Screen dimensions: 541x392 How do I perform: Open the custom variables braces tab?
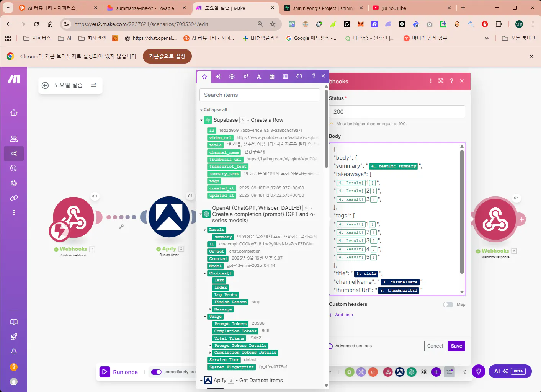click(x=299, y=77)
